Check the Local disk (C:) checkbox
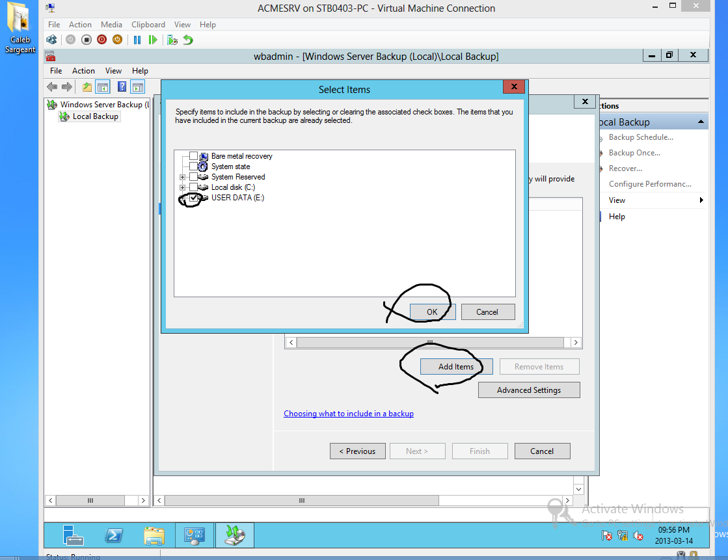Viewport: 728px width, 560px height. point(194,187)
